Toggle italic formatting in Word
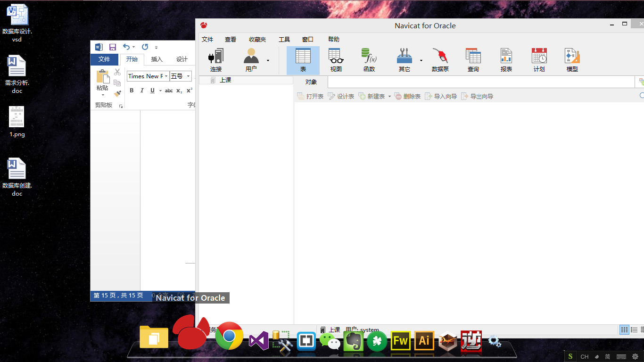 (142, 90)
